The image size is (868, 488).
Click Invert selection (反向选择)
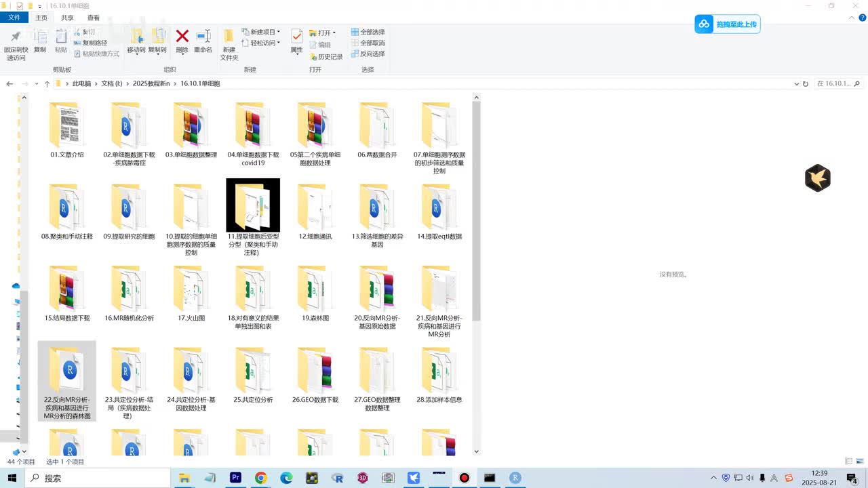(x=368, y=54)
